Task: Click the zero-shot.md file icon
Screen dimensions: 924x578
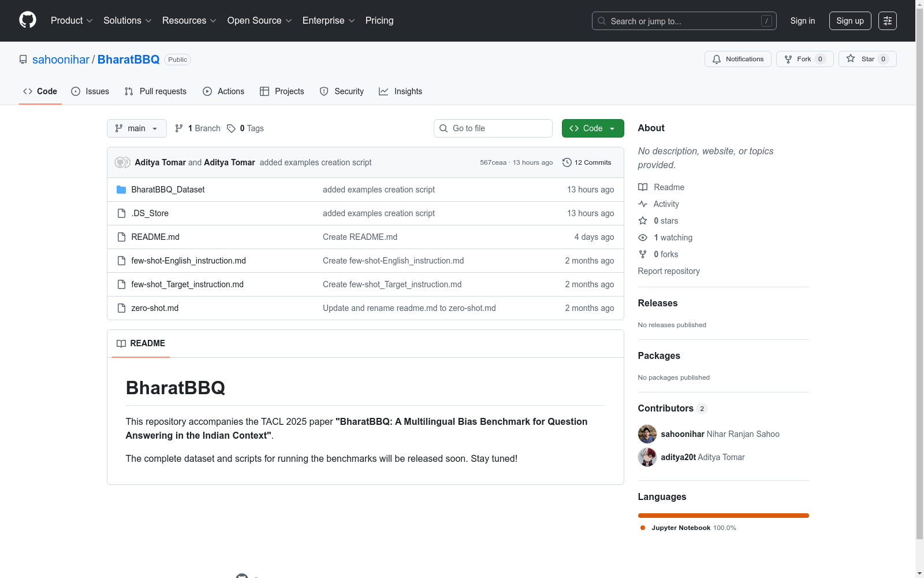Action: click(x=121, y=308)
